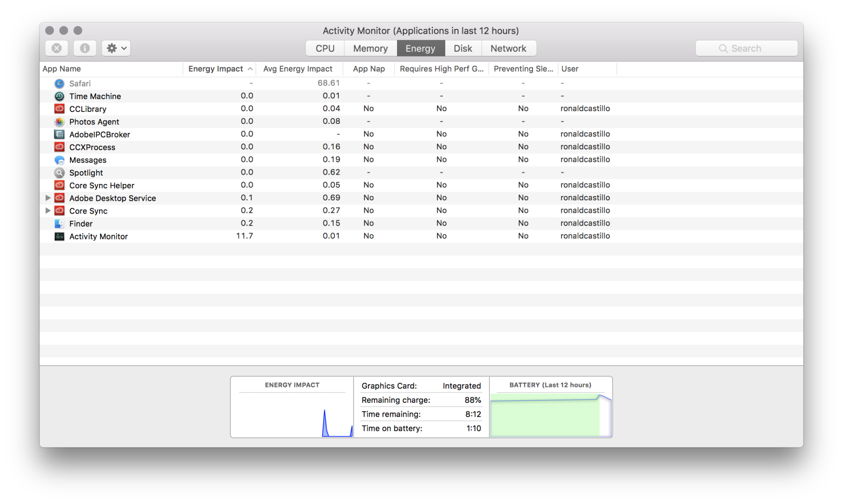Select the Finder row name
The image size is (843, 504).
[81, 224]
